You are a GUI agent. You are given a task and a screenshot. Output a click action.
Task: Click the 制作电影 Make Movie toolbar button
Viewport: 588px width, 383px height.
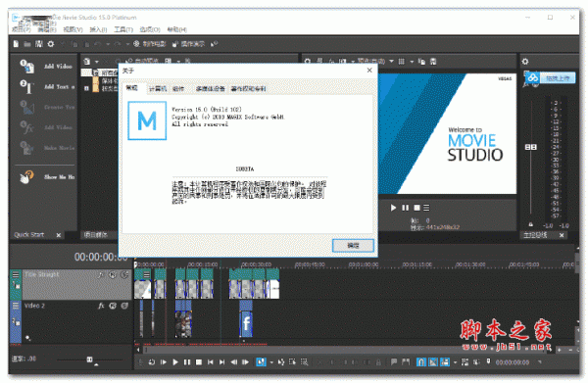coord(149,44)
